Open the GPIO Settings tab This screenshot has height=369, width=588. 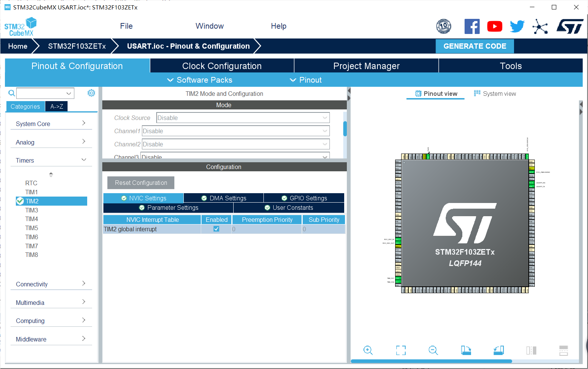304,198
